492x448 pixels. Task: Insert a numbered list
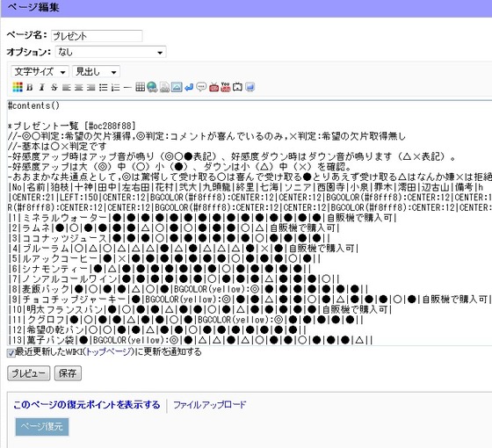pyautogui.click(x=115, y=87)
